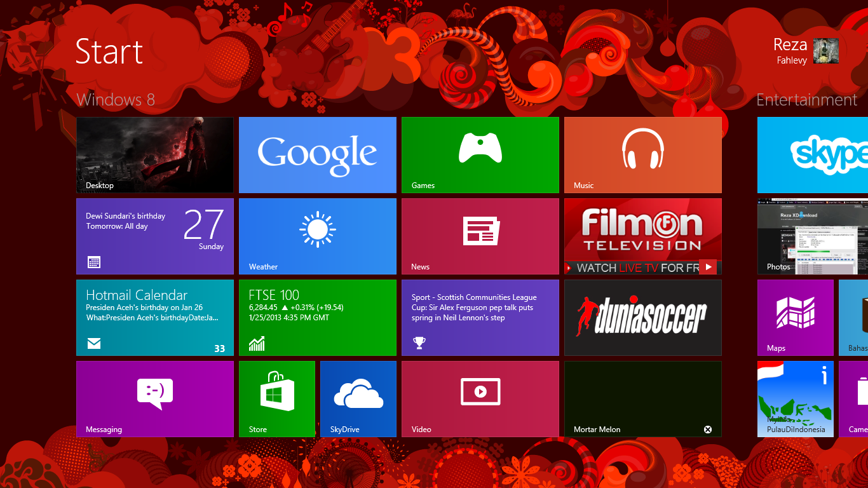Viewport: 868px width, 488px height.
Task: Open the Weather tile with sun icon
Action: pyautogui.click(x=318, y=236)
